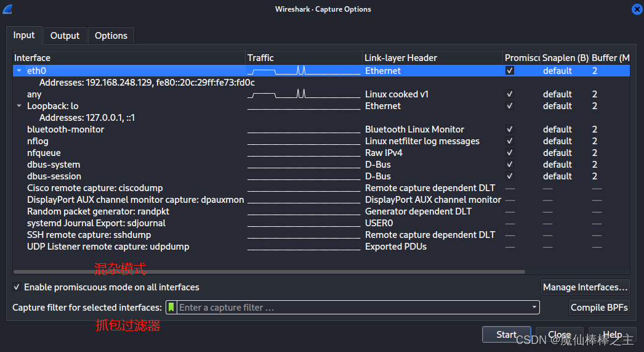
Task: Select UDP Listener remote capture: udpdump
Action: [108, 247]
